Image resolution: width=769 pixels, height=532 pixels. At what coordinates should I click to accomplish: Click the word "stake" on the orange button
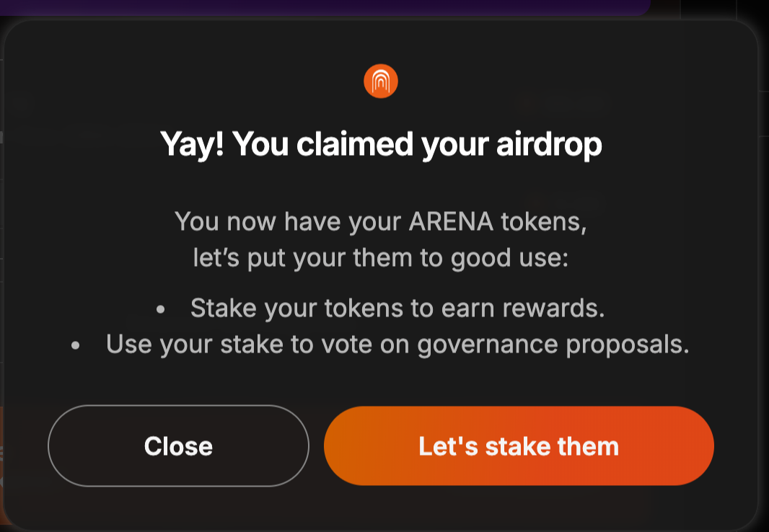tap(516, 446)
